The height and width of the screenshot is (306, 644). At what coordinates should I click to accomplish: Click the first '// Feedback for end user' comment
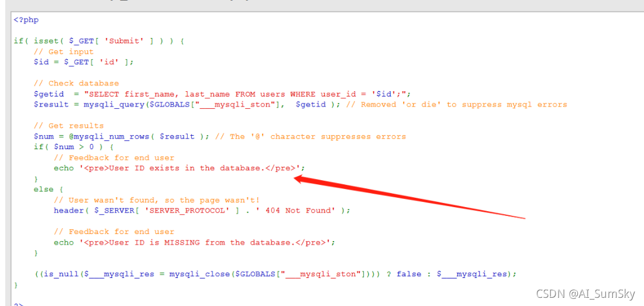pyautogui.click(x=114, y=158)
